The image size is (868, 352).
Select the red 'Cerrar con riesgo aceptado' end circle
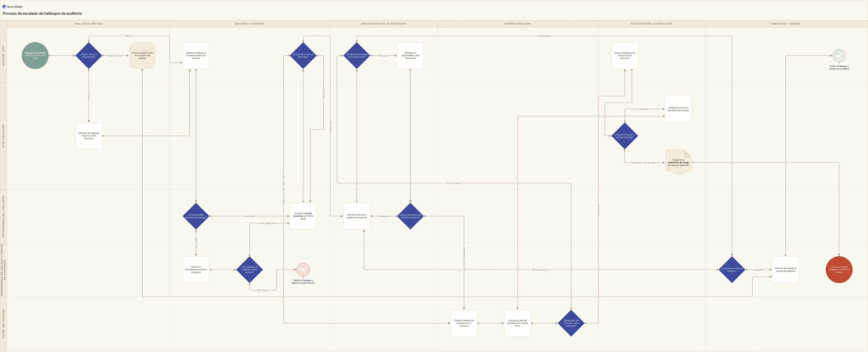coord(839,270)
